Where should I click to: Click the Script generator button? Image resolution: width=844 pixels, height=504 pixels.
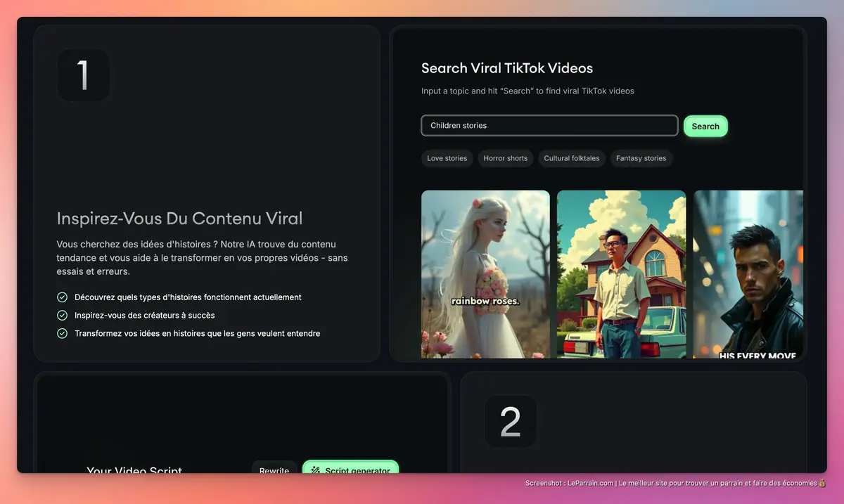pyautogui.click(x=350, y=467)
